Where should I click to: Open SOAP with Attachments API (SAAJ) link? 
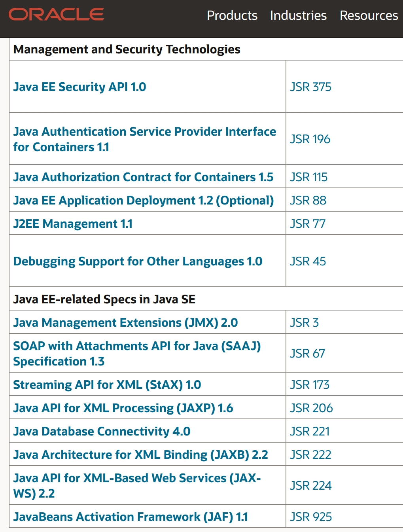pos(137,353)
